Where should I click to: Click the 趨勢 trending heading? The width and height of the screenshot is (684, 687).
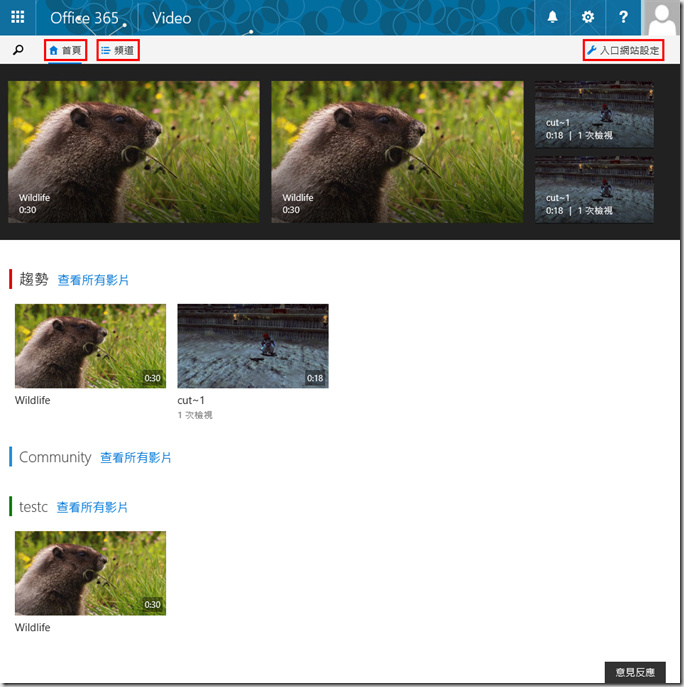33,279
